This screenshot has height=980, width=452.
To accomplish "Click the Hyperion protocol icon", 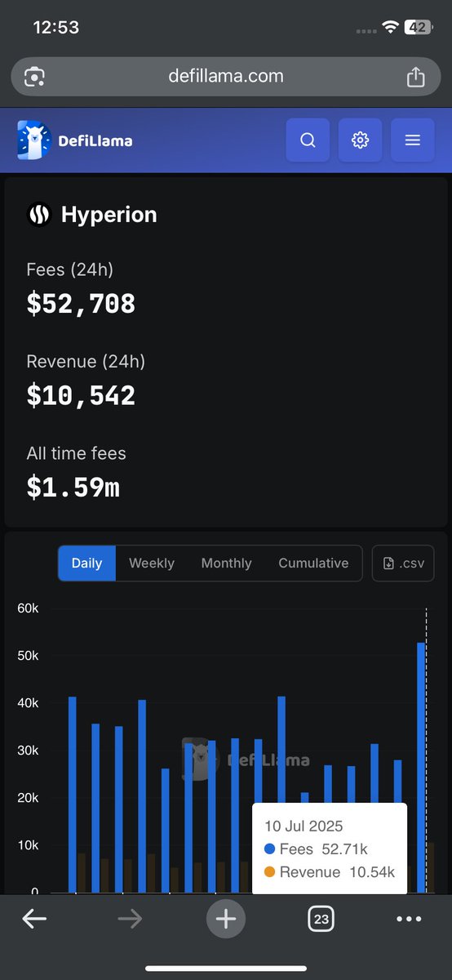I will [x=39, y=215].
